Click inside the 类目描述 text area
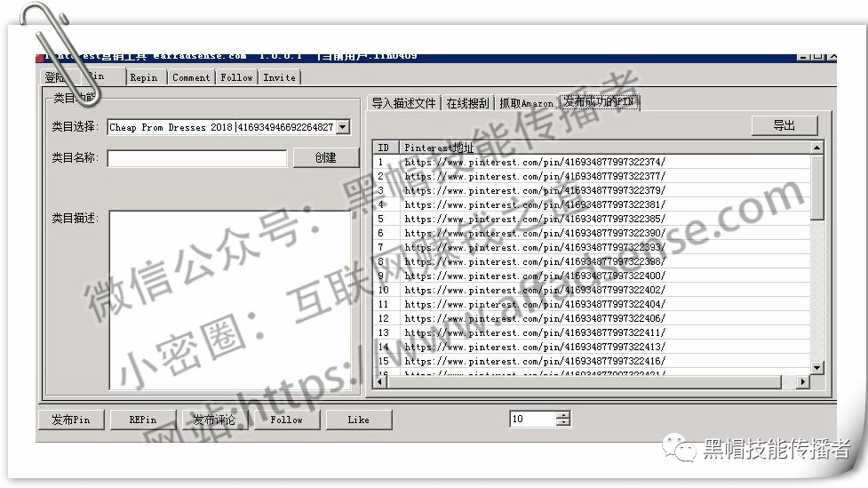The height and width of the screenshot is (488, 868). (230, 300)
